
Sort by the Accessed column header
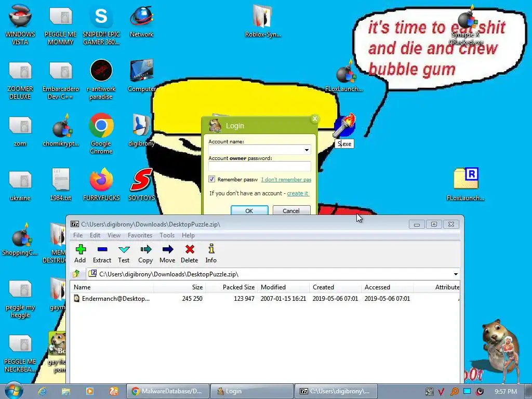click(x=387, y=287)
